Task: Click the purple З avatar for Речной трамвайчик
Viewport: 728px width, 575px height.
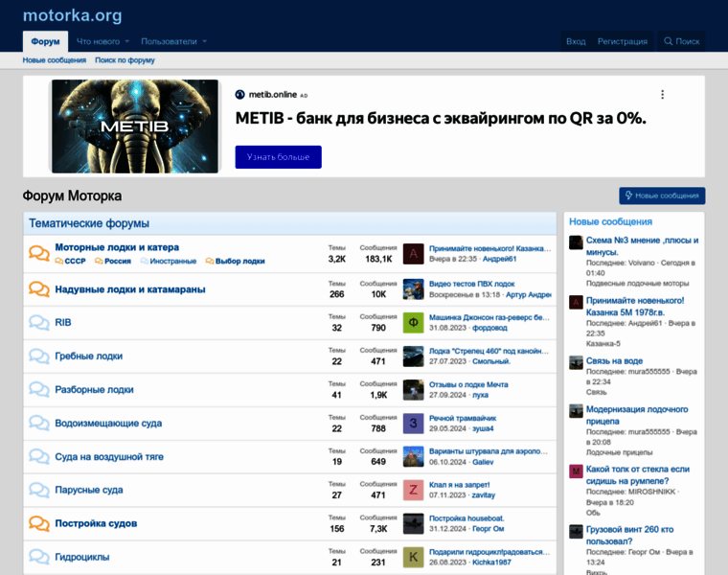Action: pos(413,423)
